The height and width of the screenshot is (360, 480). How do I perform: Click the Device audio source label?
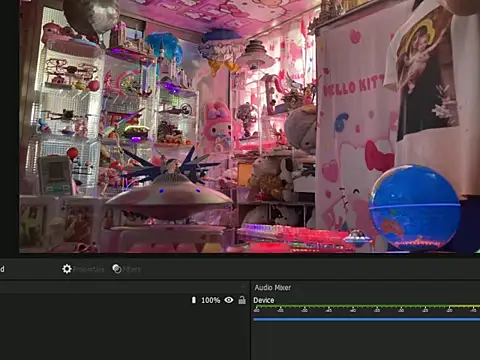click(264, 300)
